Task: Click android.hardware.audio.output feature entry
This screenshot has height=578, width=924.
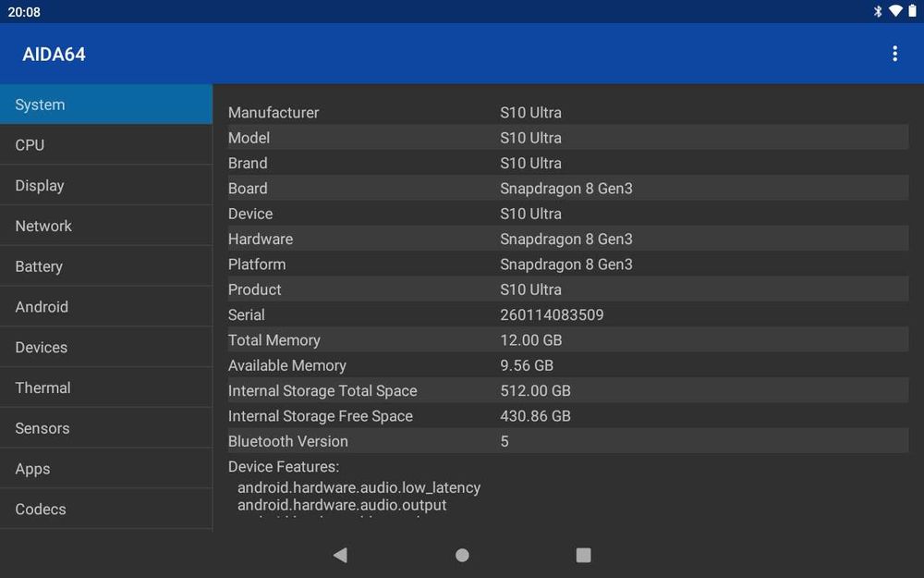Action: [342, 505]
